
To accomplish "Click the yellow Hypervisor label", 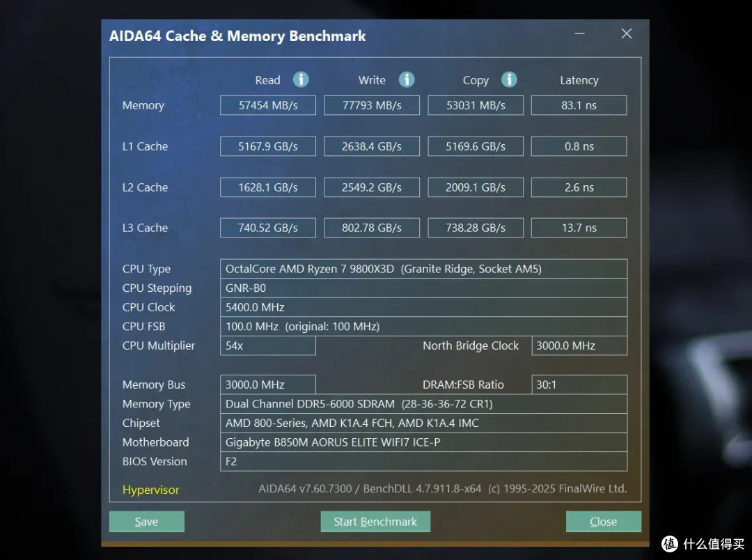I will click(x=150, y=490).
